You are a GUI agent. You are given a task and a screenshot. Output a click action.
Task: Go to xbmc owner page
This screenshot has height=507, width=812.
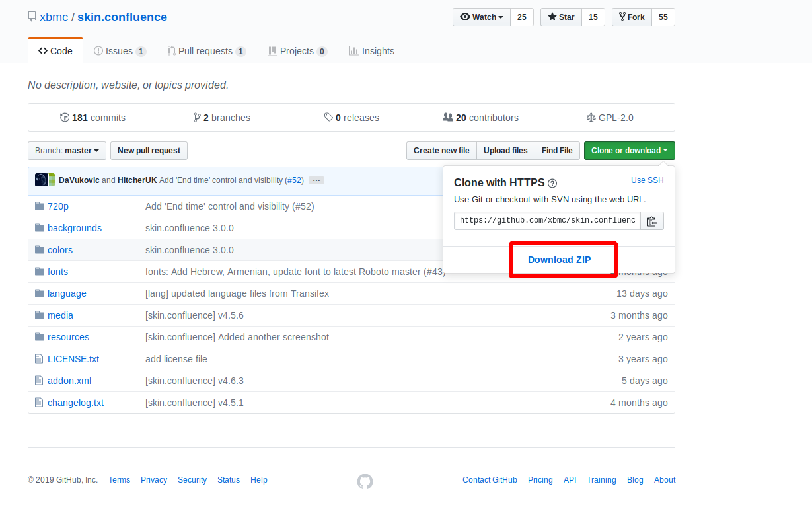pyautogui.click(x=54, y=17)
